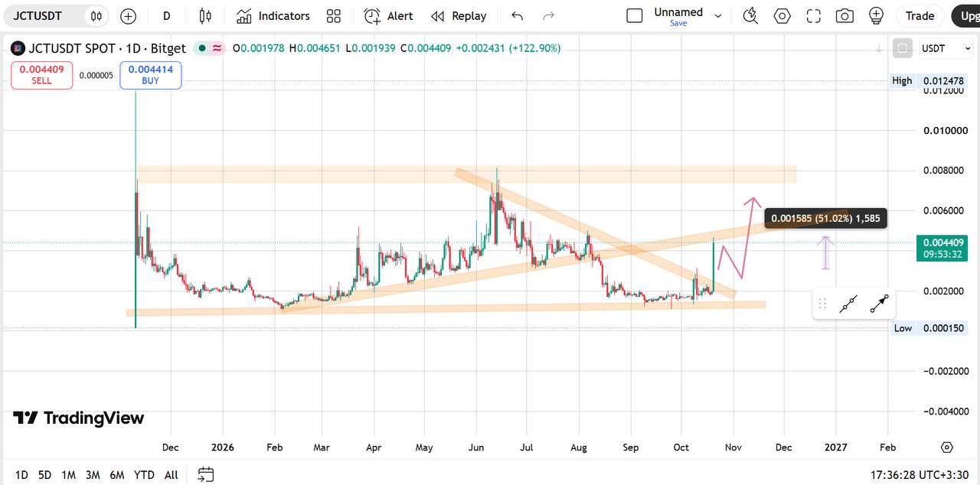Click the spread value 0.000005
980x485 pixels.
click(96, 75)
